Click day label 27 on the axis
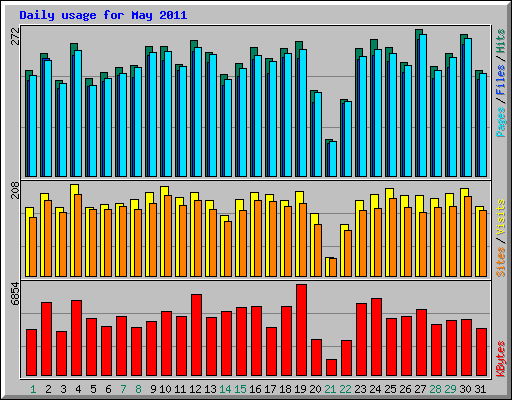Image resolution: width=512 pixels, height=400 pixels. pos(420,389)
